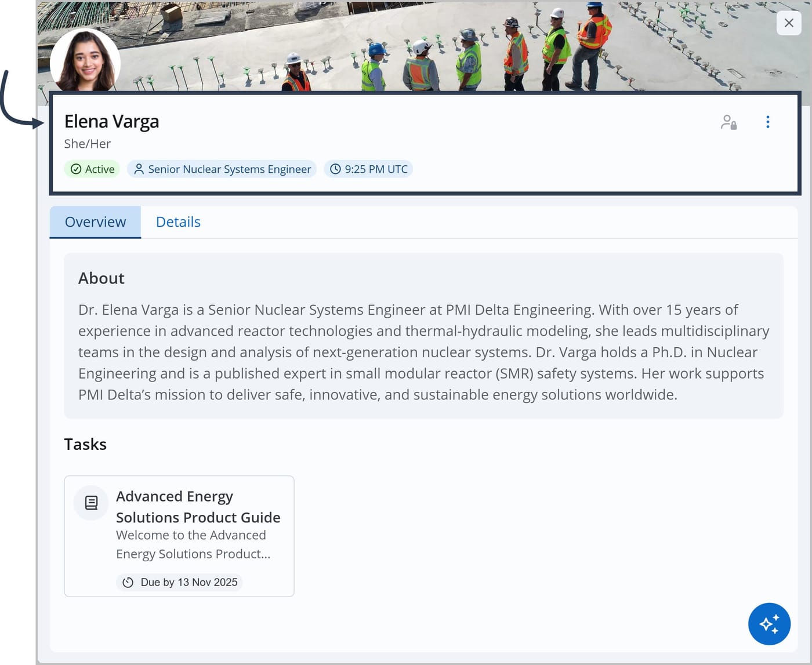Viewport: 812px width, 665px height.
Task: Click the clock icon beside 9:25 PM
Action: tap(335, 169)
